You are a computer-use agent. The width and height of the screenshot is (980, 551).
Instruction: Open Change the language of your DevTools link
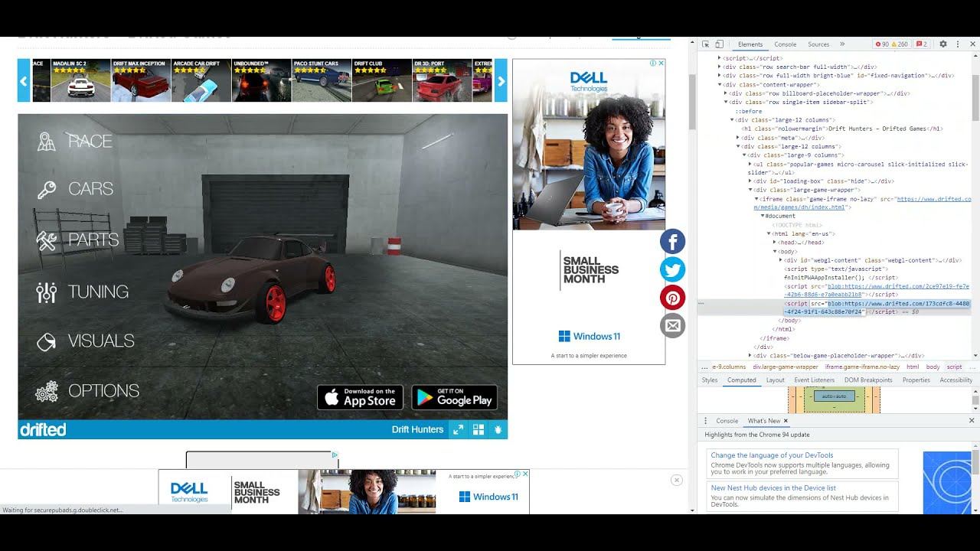click(772, 455)
